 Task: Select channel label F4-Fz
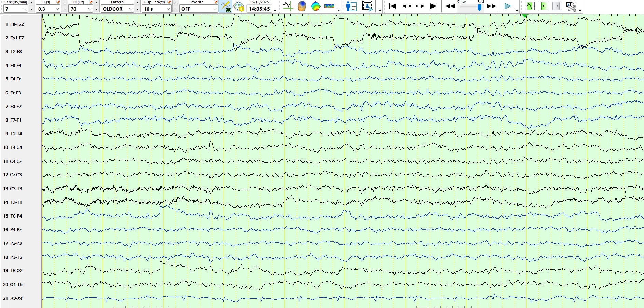(x=16, y=79)
